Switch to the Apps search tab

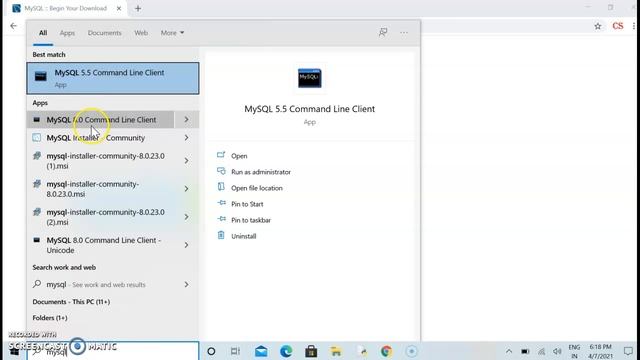click(67, 33)
